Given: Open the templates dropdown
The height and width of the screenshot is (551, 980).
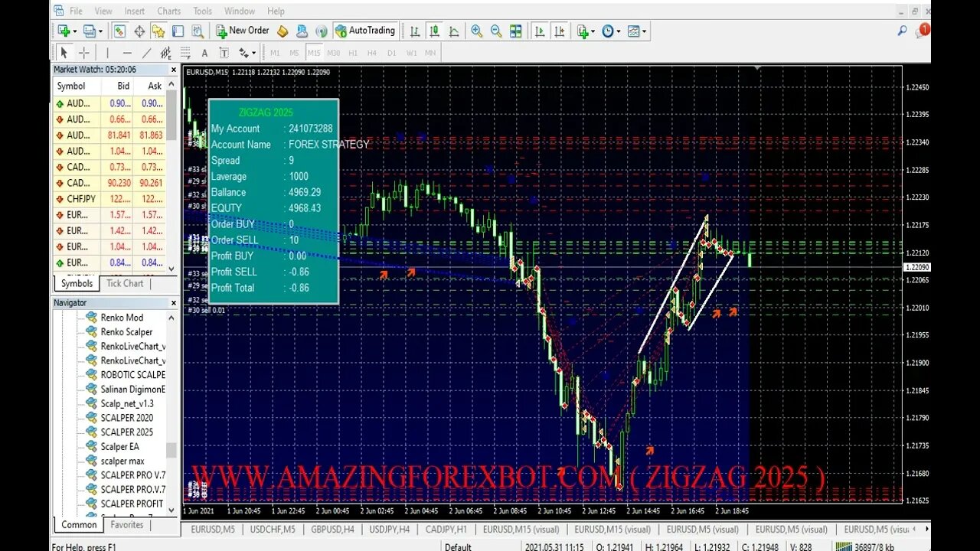Looking at the screenshot, I should 636,31.
